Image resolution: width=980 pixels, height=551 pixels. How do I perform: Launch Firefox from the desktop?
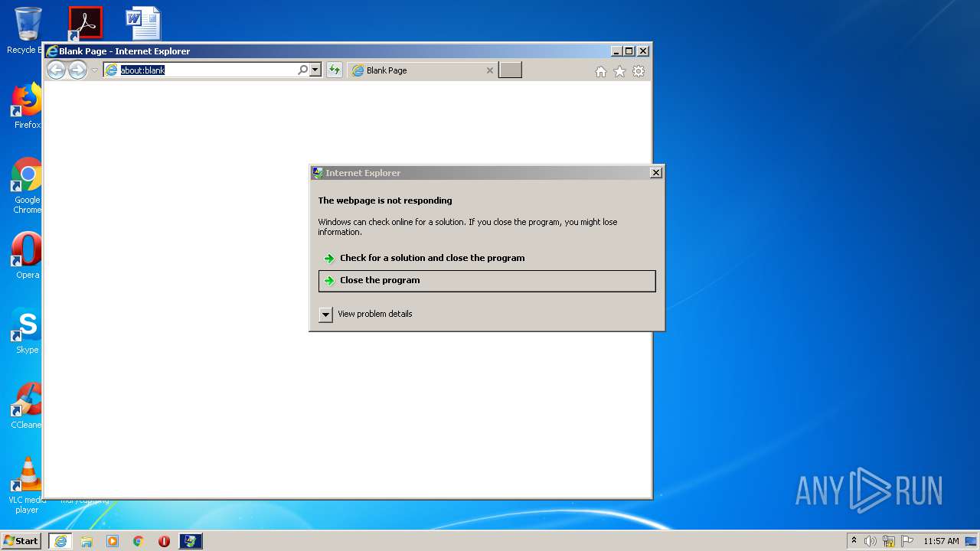click(x=28, y=106)
